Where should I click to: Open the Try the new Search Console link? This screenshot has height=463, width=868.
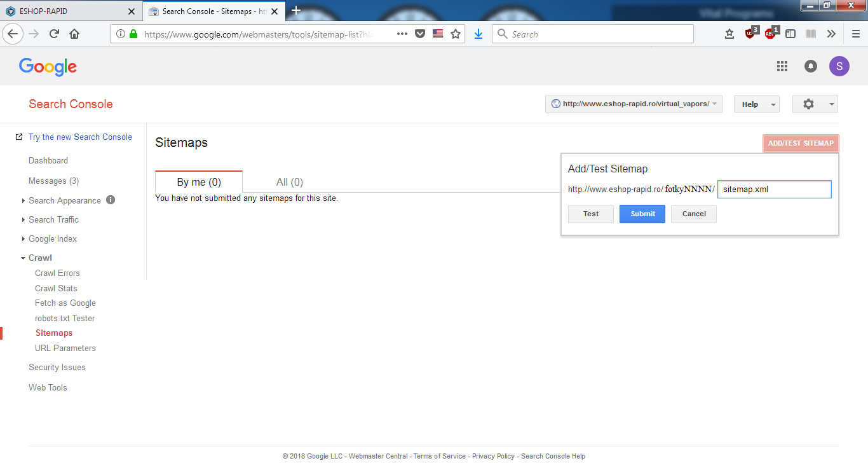click(x=80, y=137)
